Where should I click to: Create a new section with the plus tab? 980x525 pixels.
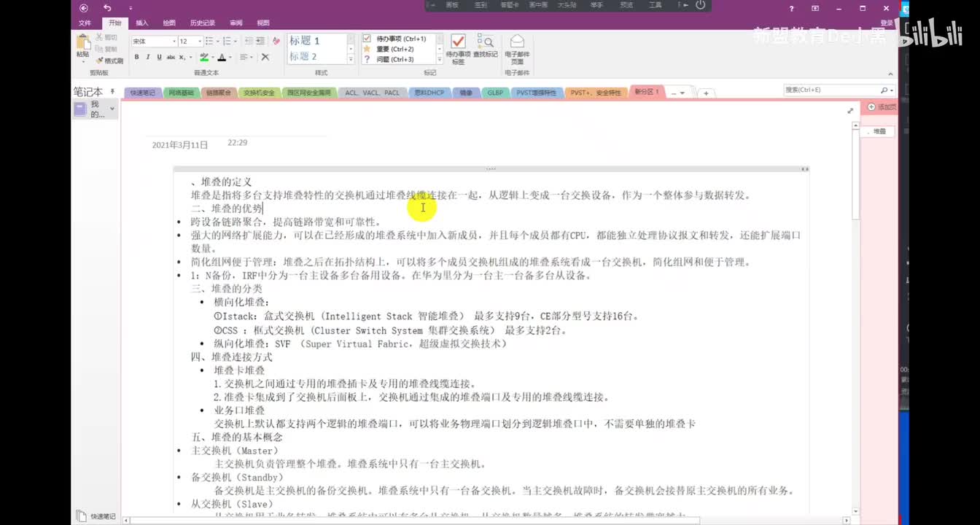point(706,93)
